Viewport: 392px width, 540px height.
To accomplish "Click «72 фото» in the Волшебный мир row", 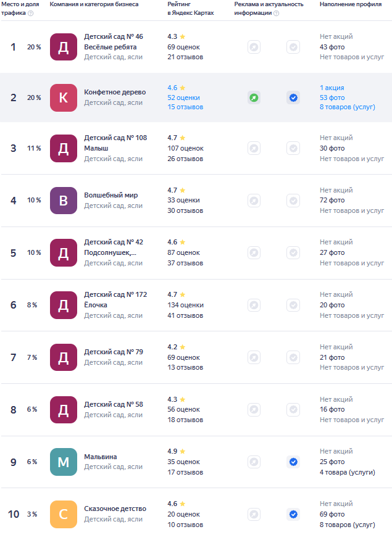I will point(332,200).
